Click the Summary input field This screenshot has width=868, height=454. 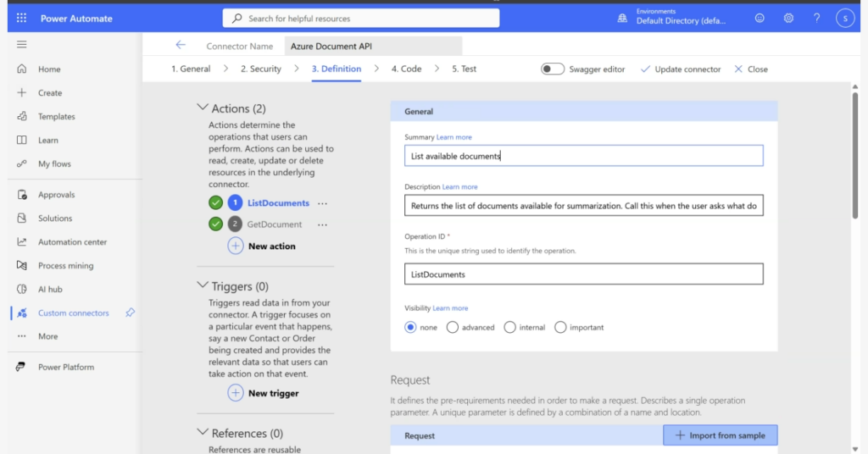583,155
